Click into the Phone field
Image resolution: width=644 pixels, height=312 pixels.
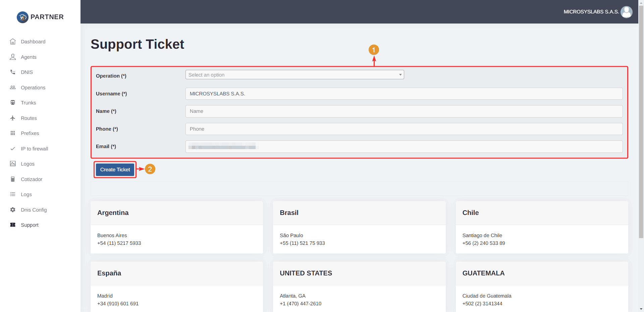pos(404,129)
